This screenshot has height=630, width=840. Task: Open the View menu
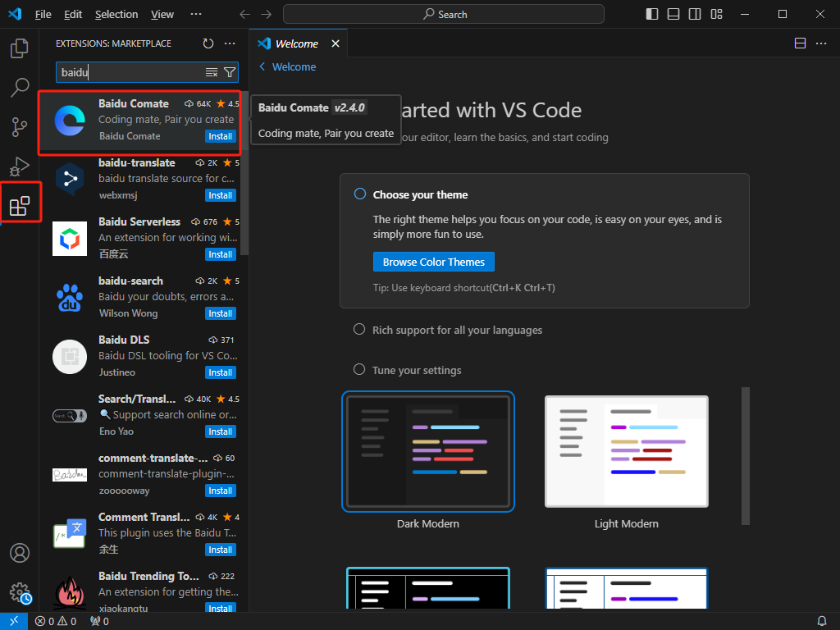(162, 15)
